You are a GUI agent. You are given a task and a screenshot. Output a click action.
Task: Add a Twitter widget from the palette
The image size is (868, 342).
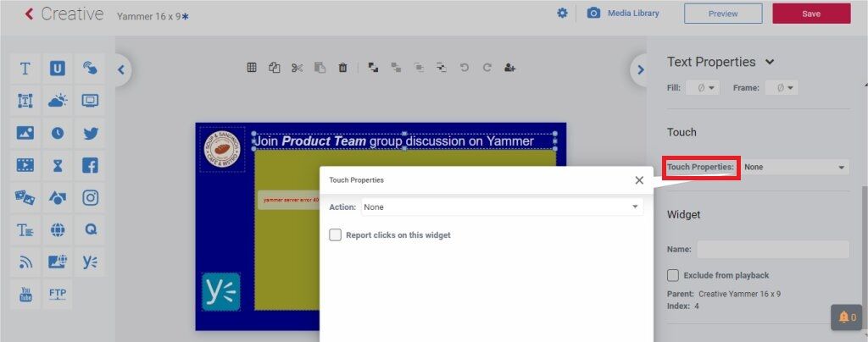pos(90,133)
